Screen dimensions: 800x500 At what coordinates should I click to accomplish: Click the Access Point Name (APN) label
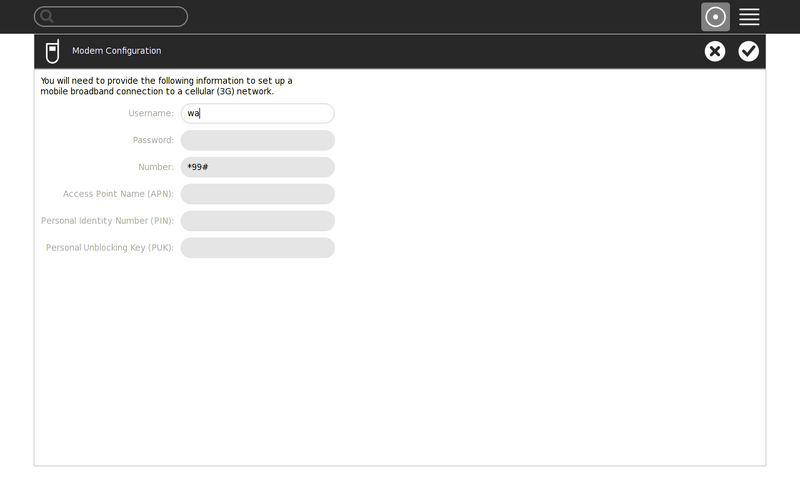pos(118,194)
